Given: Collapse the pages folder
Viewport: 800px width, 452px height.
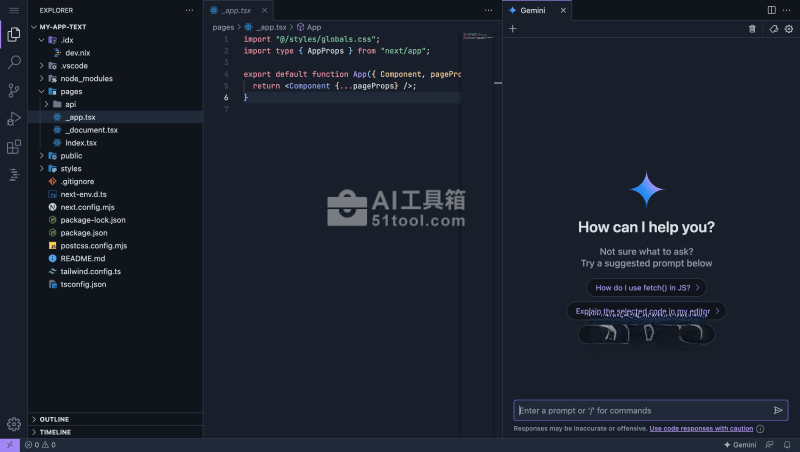Looking at the screenshot, I should pos(71,91).
